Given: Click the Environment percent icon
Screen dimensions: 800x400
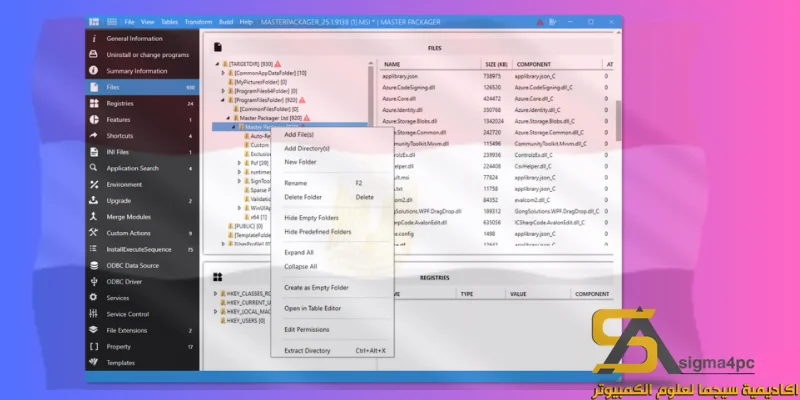Looking at the screenshot, I should click(93, 184).
